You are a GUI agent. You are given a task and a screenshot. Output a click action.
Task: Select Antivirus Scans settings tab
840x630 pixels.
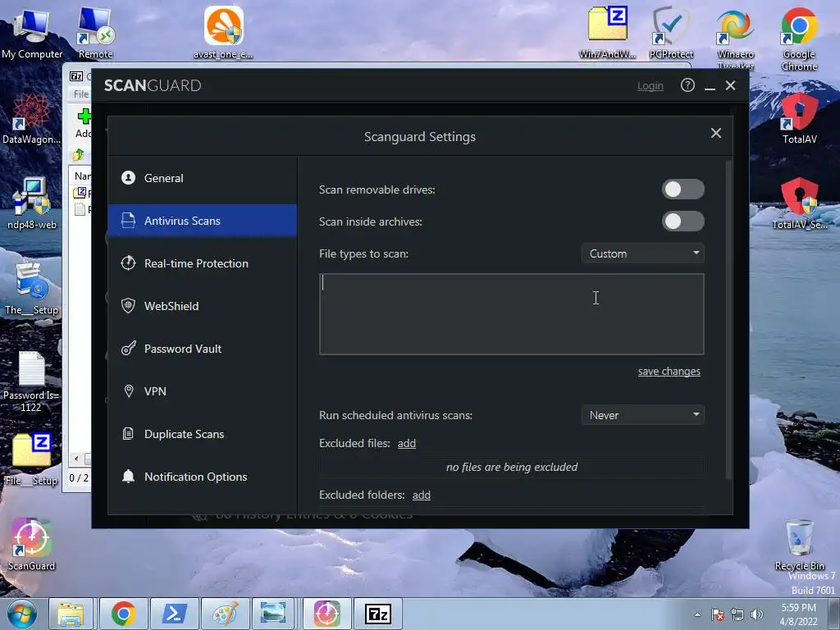tap(202, 220)
